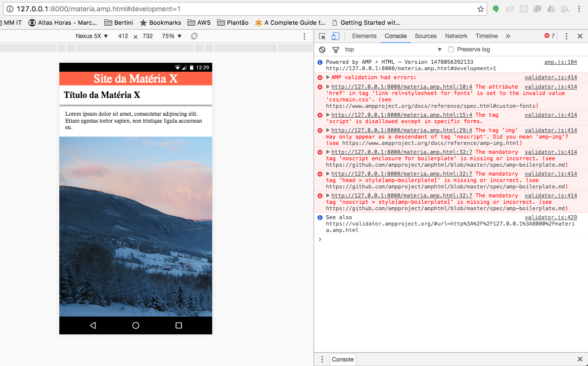Click the site info icon in address bar
Screen dimensions: 588x366
(10, 9)
